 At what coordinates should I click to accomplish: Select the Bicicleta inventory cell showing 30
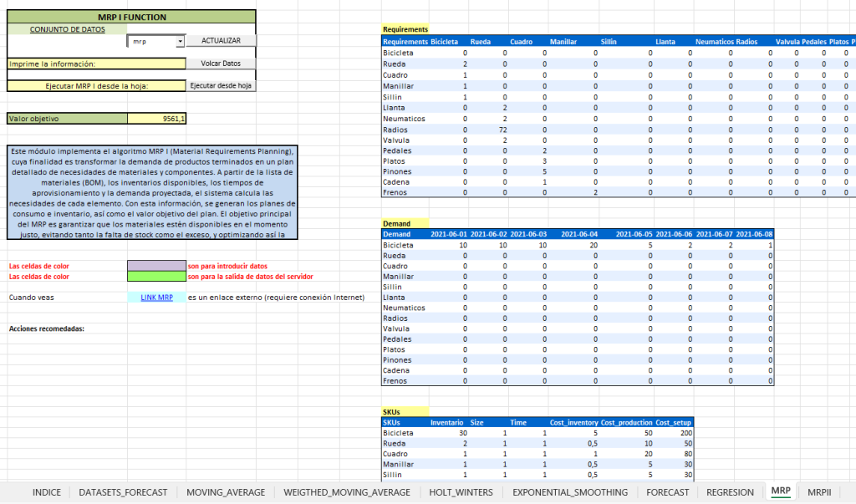pos(451,433)
